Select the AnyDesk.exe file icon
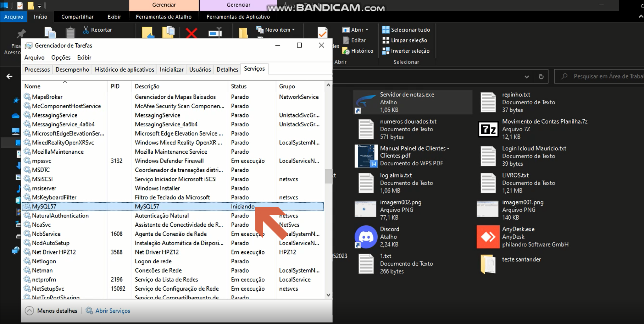The height and width of the screenshot is (324, 644). pyautogui.click(x=488, y=237)
